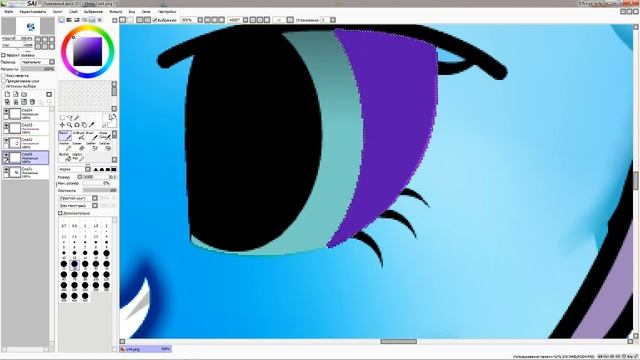Open the brush texture dropdown
The width and height of the screenshot is (640, 360).
[78, 205]
